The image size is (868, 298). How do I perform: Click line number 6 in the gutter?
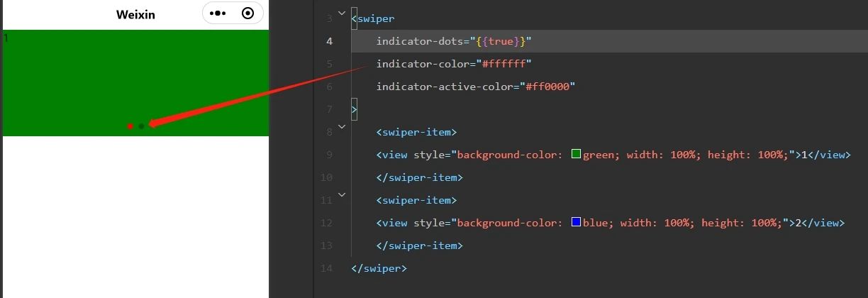[x=329, y=87]
